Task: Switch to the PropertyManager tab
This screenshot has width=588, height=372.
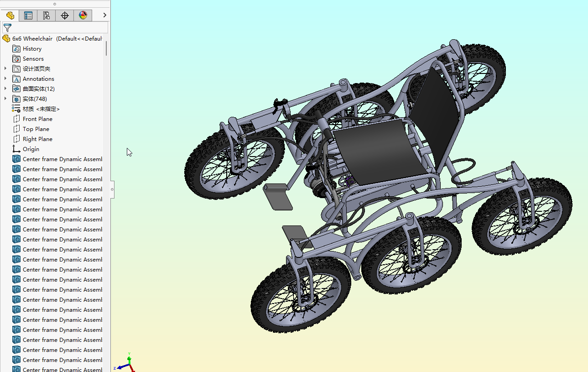Action: (28, 16)
